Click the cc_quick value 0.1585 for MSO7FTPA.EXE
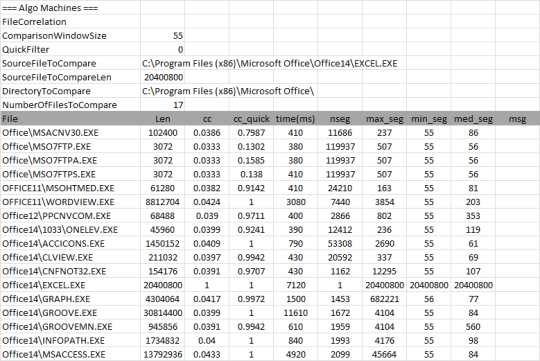Image resolution: width=540 pixels, height=361 pixels. (251, 160)
